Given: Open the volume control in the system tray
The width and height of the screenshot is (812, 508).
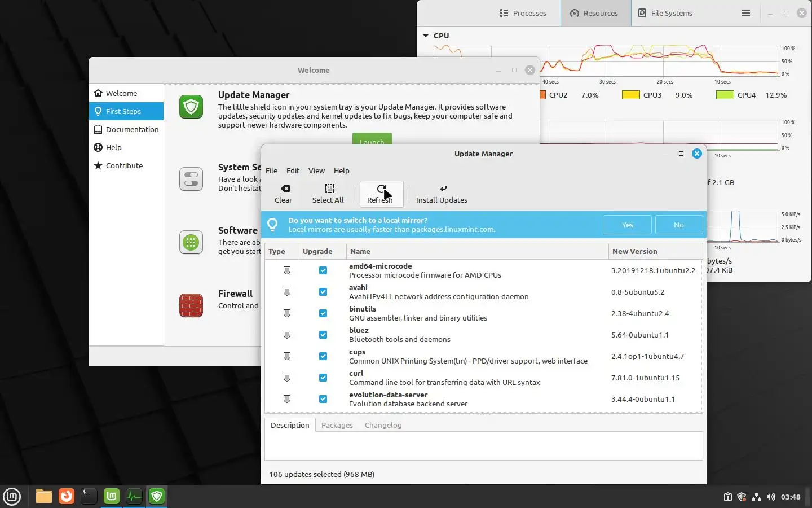Looking at the screenshot, I should pyautogui.click(x=771, y=497).
